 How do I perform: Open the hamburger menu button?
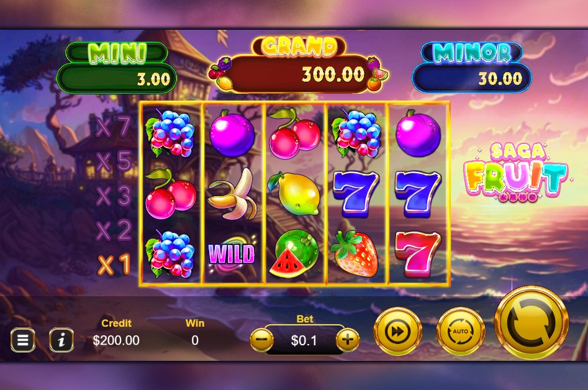[23, 340]
